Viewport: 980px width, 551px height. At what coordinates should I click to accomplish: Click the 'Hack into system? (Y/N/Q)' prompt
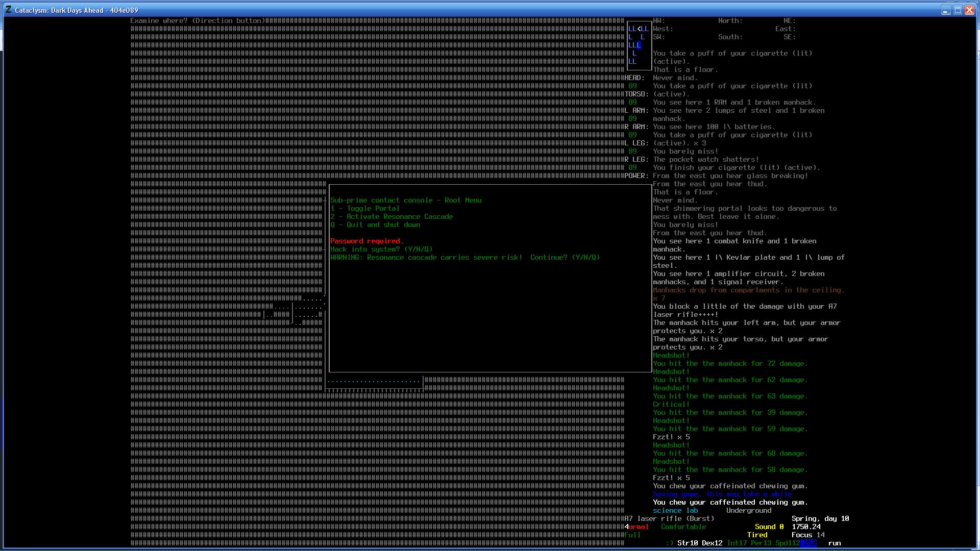tap(381, 249)
